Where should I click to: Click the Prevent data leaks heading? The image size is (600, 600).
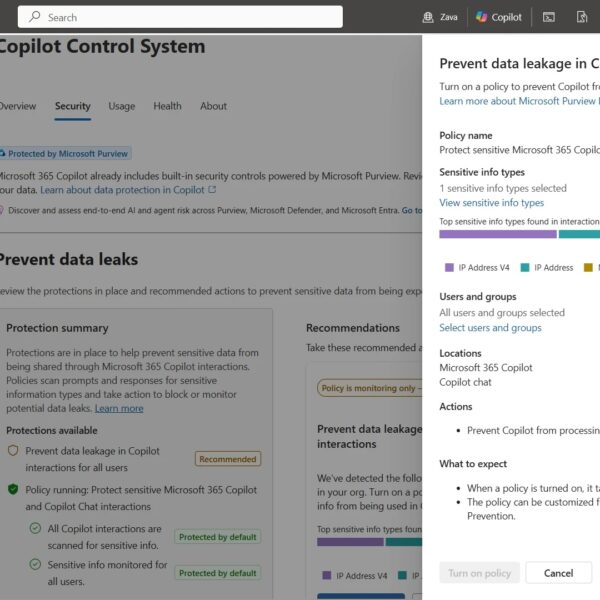69,259
